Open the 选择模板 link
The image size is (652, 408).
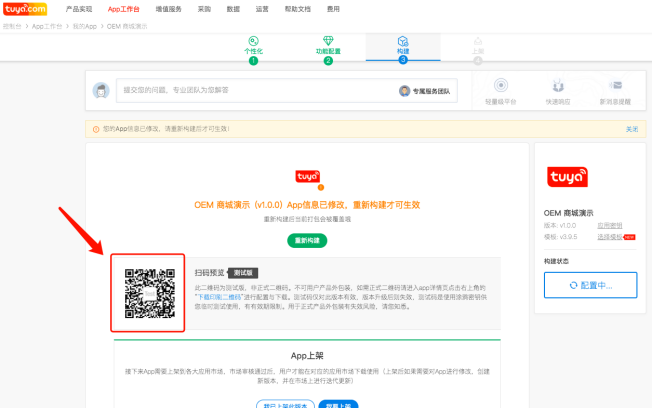(x=610, y=237)
